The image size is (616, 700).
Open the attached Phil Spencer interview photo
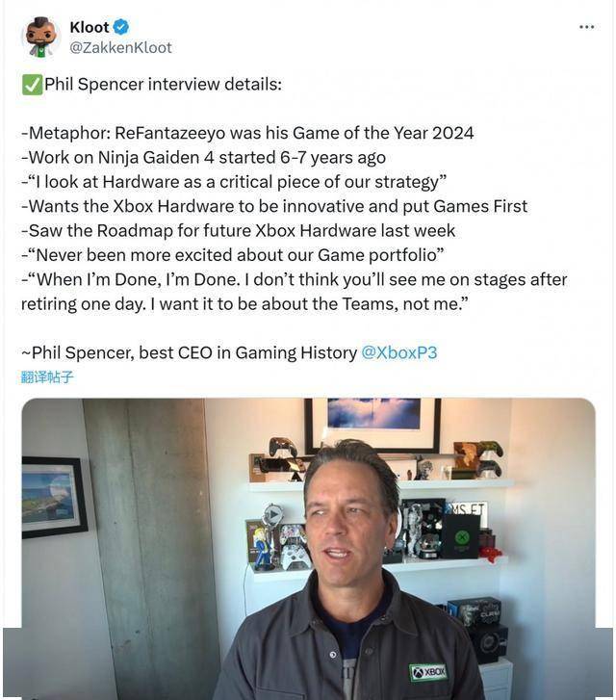click(308, 549)
